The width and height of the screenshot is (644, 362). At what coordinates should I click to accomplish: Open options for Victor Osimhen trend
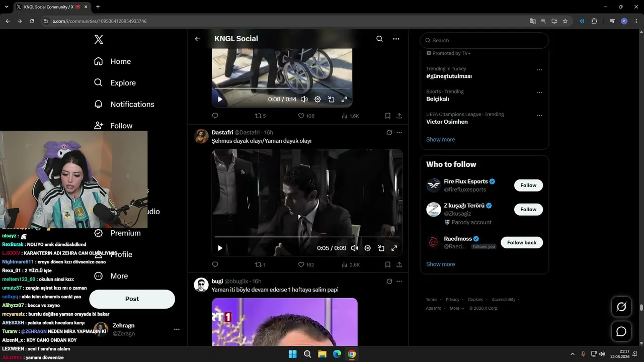point(539,115)
